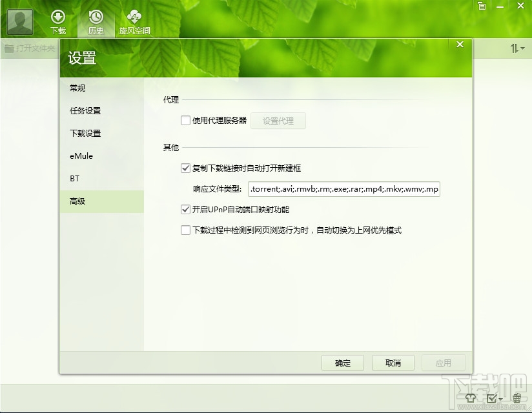Select the 历史 history clock icon
532x413 pixels.
pyautogui.click(x=96, y=18)
